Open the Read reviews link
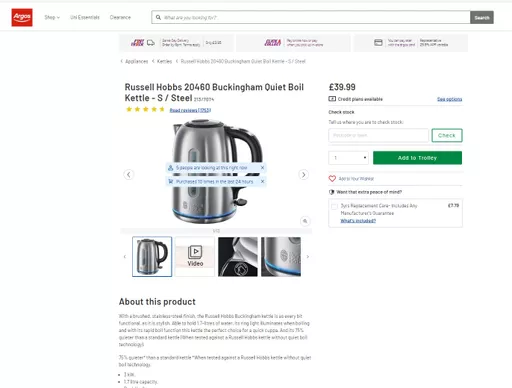 pos(190,110)
